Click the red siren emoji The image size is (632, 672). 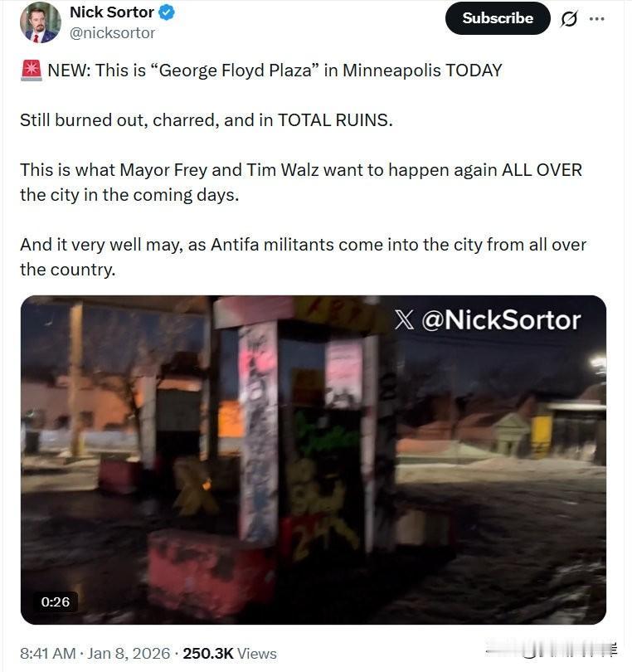tap(32, 71)
